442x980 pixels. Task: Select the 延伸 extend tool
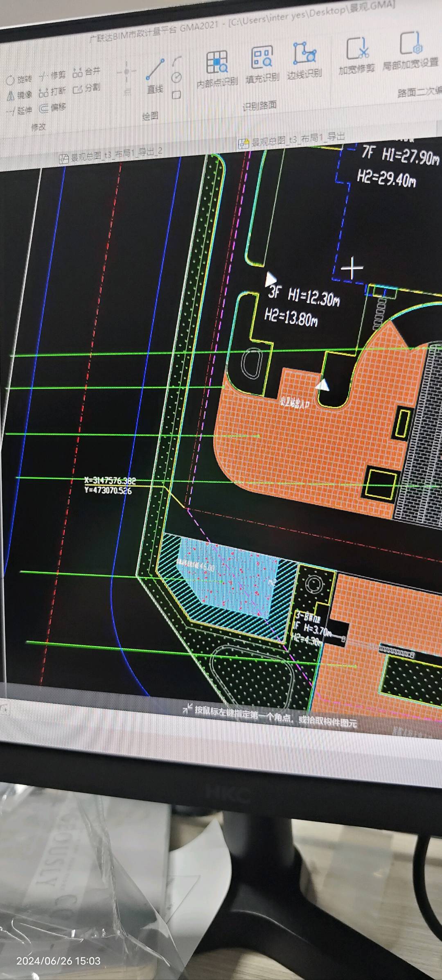19,111
